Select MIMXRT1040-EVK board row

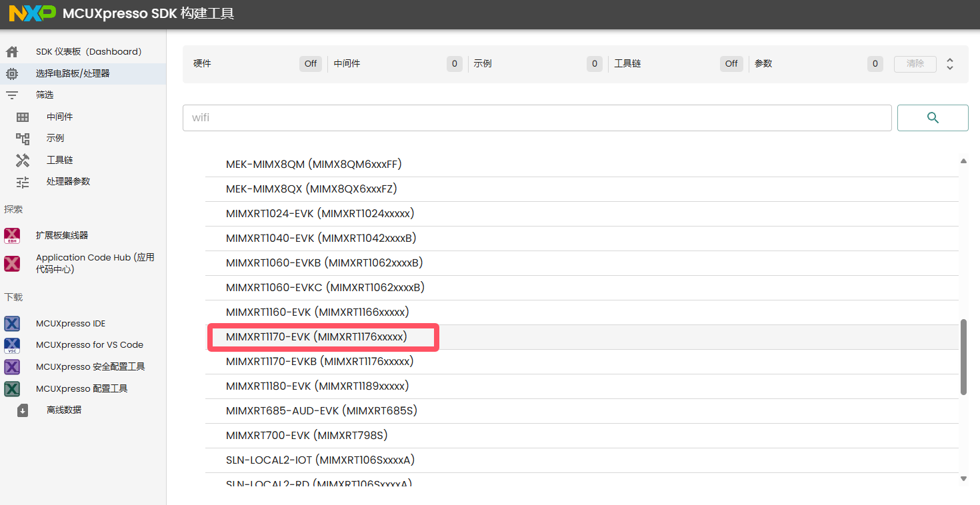click(582, 239)
